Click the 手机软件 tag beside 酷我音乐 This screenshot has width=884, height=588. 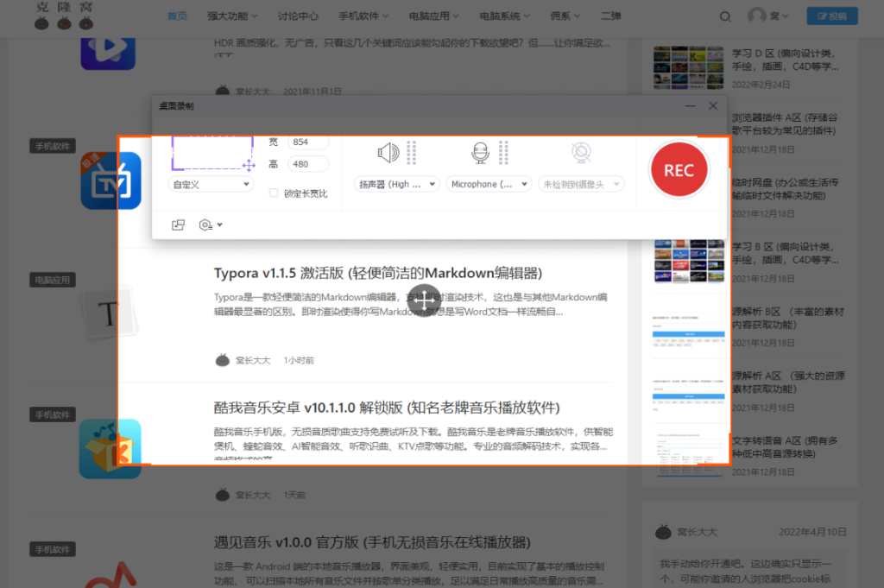[53, 415]
